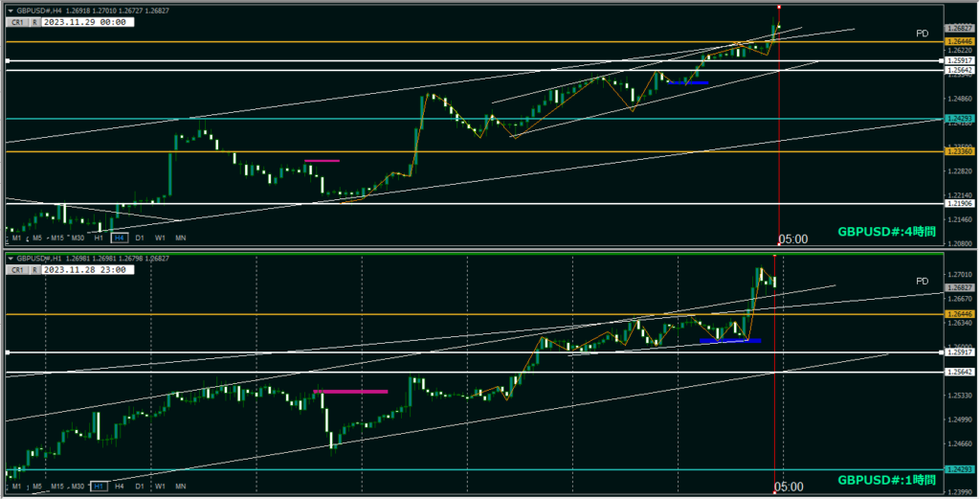Click the 1.26827 current price tag, lower chart
This screenshot has width=980, height=499.
[x=959, y=287]
